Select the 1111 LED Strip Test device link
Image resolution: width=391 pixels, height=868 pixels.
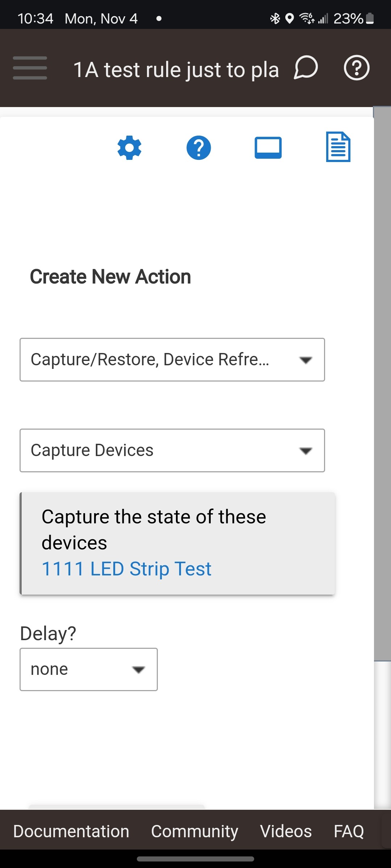click(126, 569)
